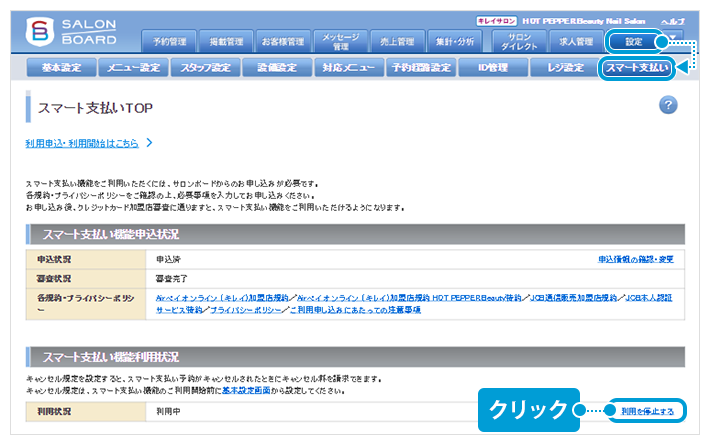Click the 利用申込・利用開始はこちら link
710x448 pixels.
tap(82, 143)
